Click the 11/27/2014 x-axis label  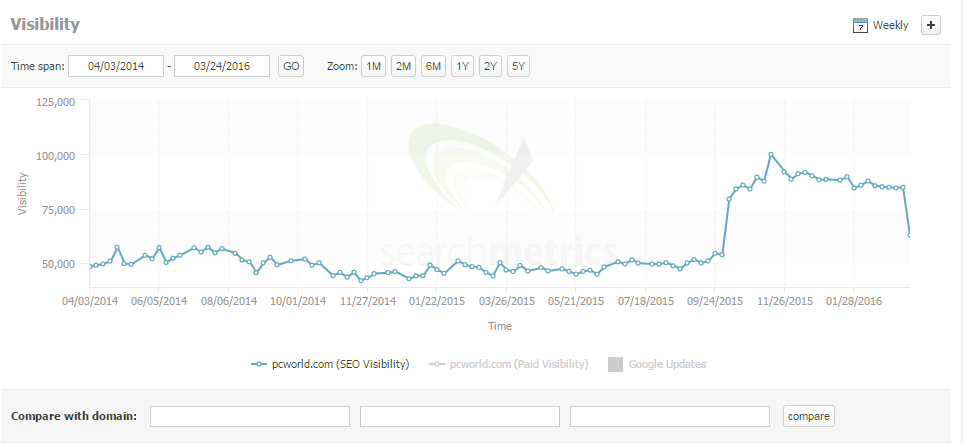coord(368,301)
